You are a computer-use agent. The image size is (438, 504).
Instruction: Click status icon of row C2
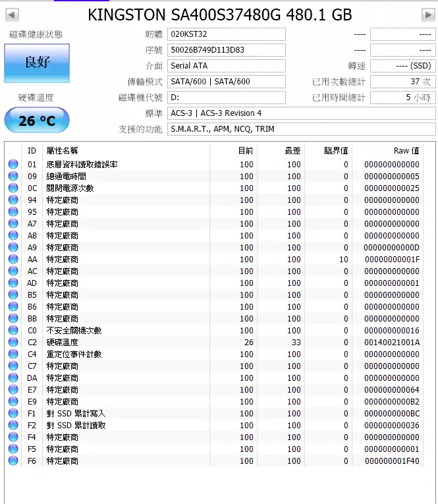pos(13,343)
